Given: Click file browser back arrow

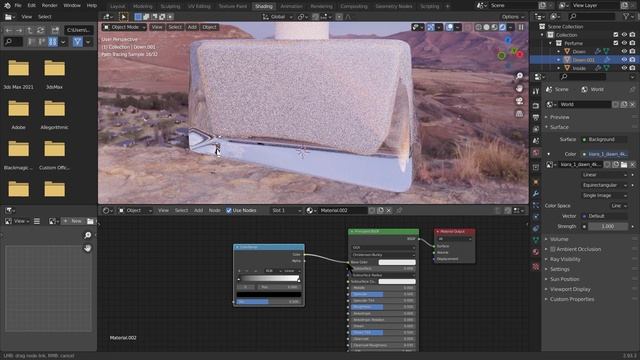Looking at the screenshot, I should pos(8,30).
